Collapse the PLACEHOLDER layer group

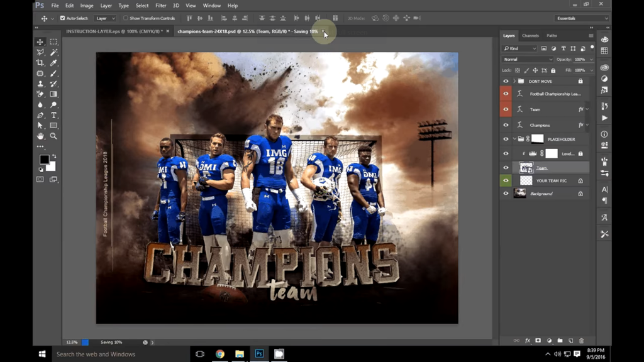click(x=514, y=139)
